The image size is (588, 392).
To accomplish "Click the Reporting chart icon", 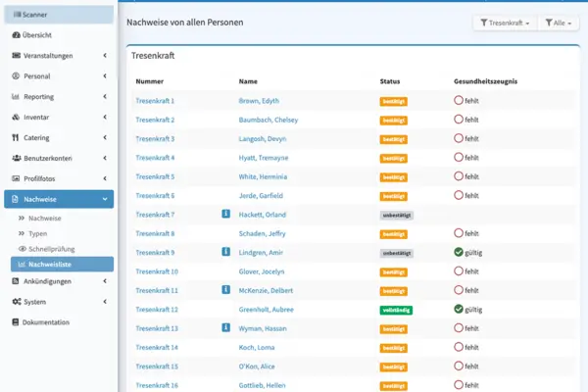I will click(x=16, y=97).
